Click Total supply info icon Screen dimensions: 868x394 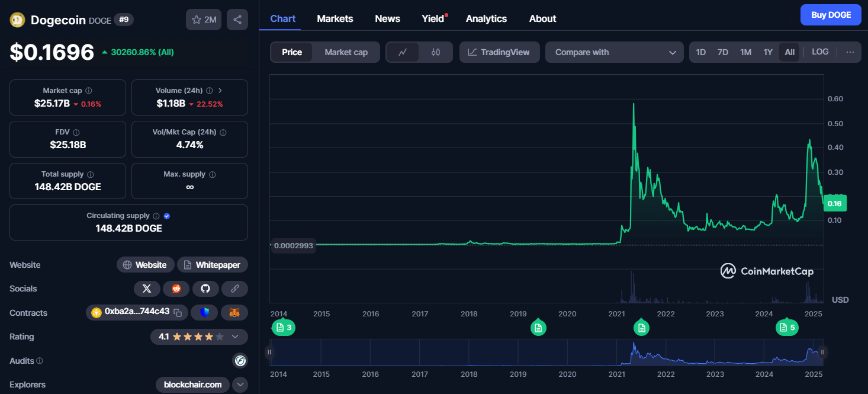coord(91,174)
